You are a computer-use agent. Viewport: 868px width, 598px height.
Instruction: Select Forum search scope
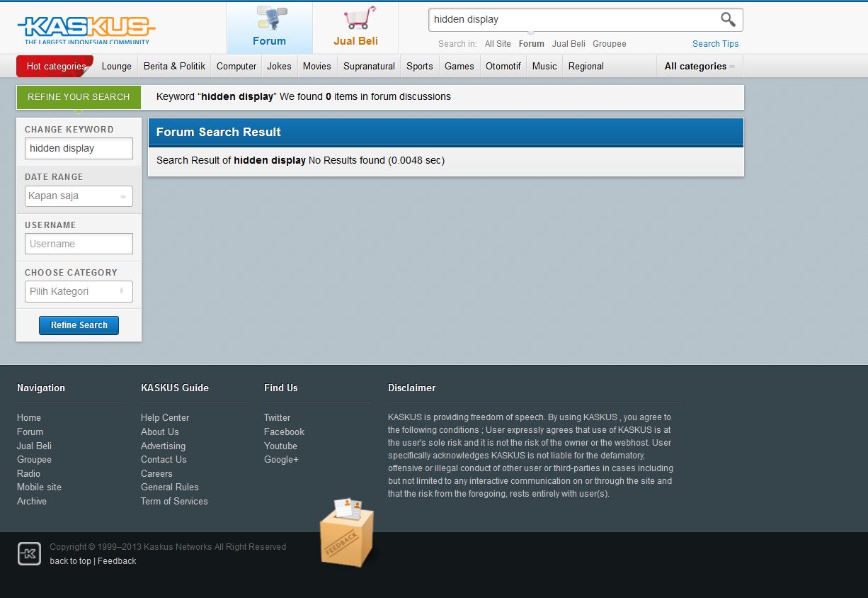tap(532, 44)
